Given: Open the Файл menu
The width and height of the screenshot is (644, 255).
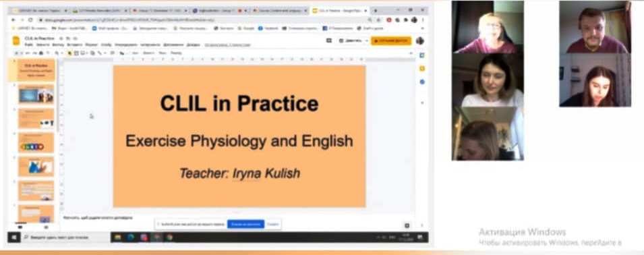Looking at the screenshot, I should pyautogui.click(x=29, y=45).
